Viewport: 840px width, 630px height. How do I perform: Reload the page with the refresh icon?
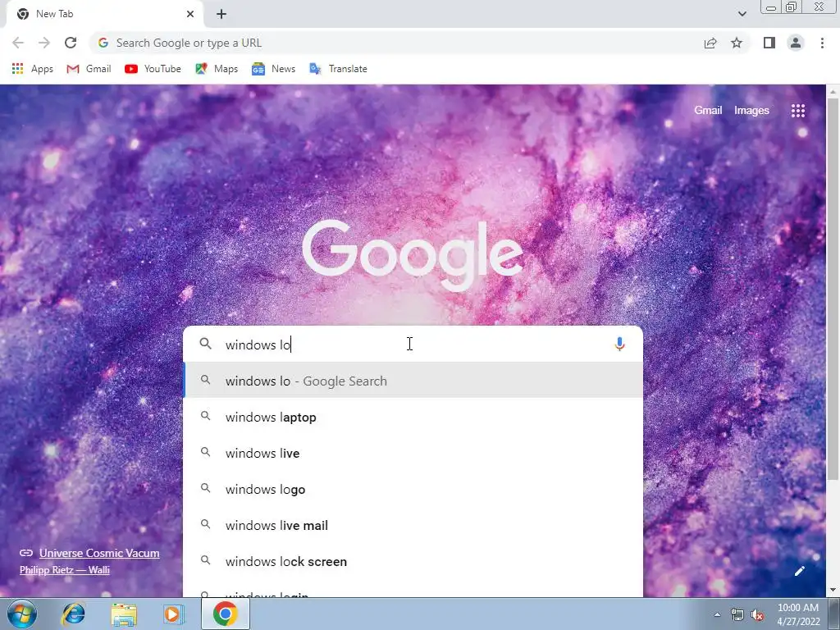click(x=71, y=43)
